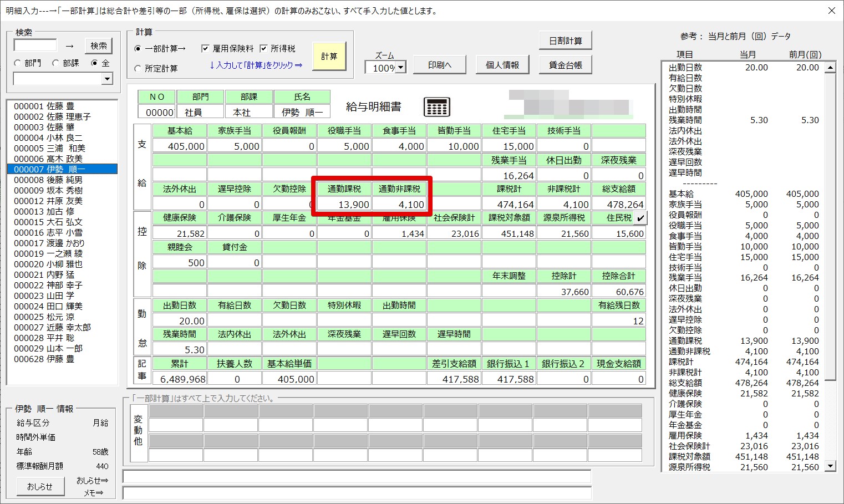Select employee 000001 佐藤 豊
This screenshot has width=844, height=504.
[44, 106]
